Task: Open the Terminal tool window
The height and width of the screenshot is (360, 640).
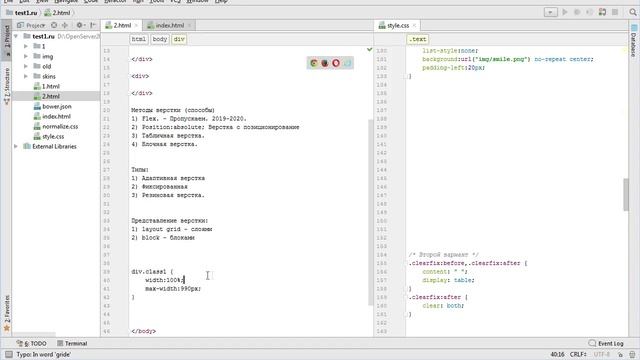Action: (x=72, y=343)
